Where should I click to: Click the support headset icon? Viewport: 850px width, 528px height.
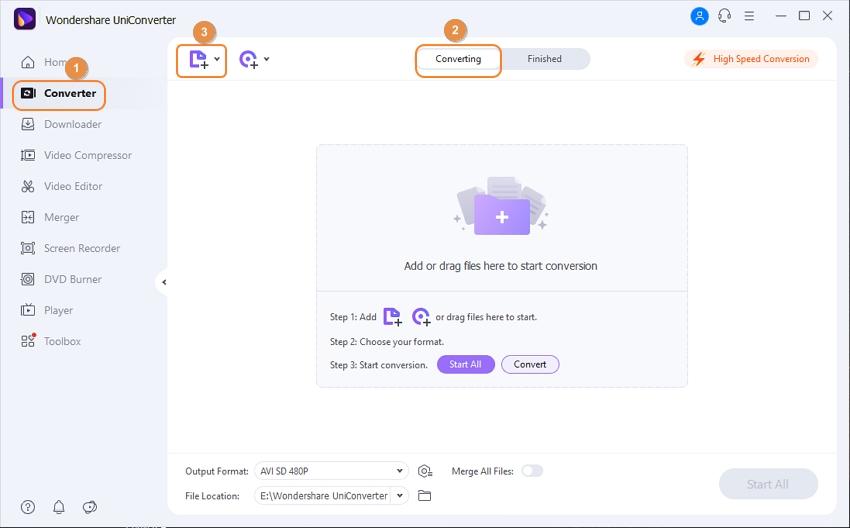(724, 16)
